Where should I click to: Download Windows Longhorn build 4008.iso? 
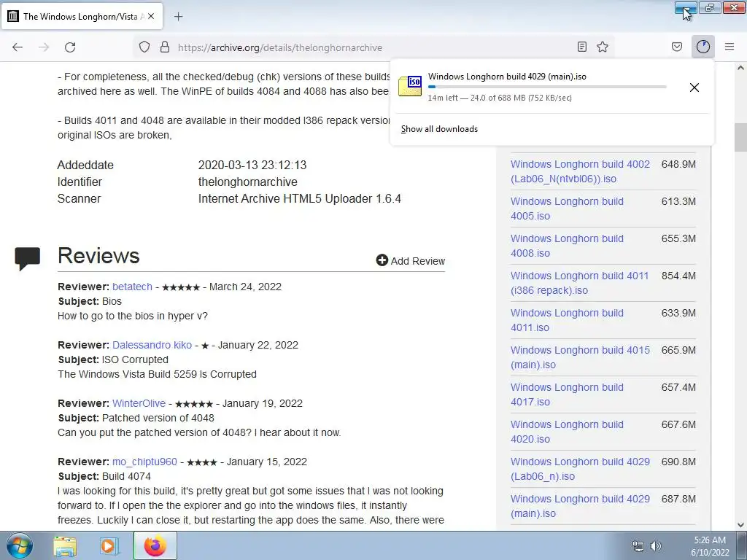(x=567, y=246)
